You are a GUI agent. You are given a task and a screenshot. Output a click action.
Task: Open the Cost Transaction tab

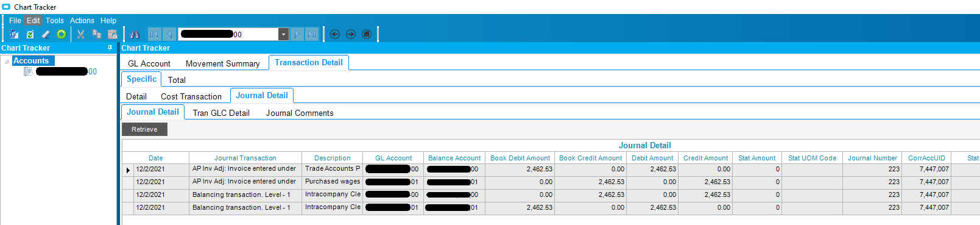pyautogui.click(x=191, y=96)
